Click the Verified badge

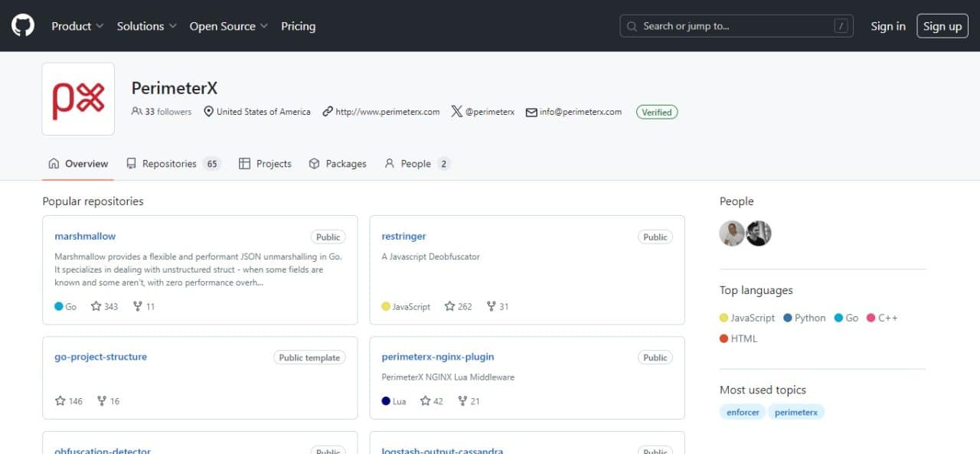click(x=657, y=112)
